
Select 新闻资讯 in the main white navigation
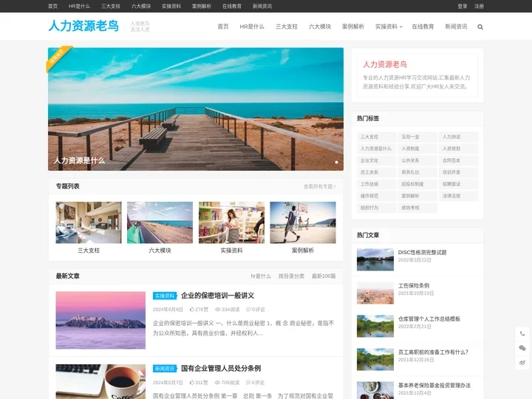coord(456,27)
